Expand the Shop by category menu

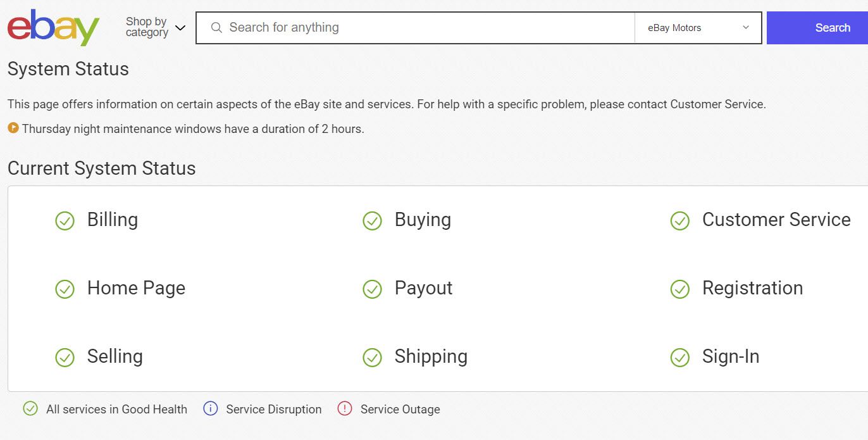point(155,28)
